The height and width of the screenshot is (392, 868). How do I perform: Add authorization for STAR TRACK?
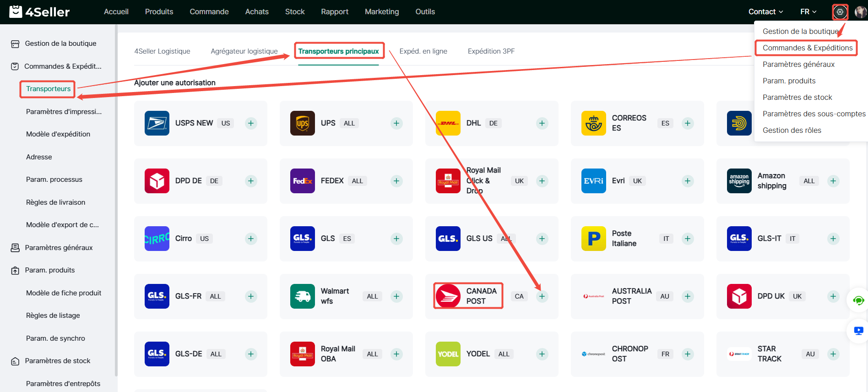pyautogui.click(x=833, y=354)
